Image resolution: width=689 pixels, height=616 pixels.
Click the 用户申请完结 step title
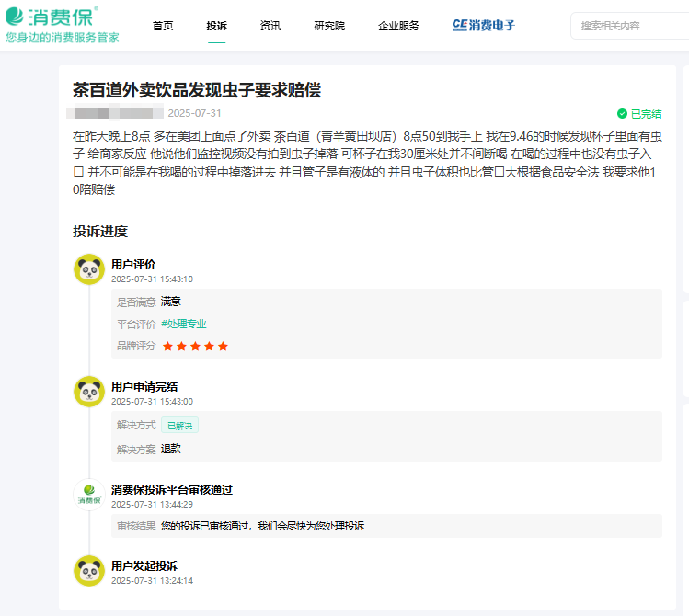point(144,387)
